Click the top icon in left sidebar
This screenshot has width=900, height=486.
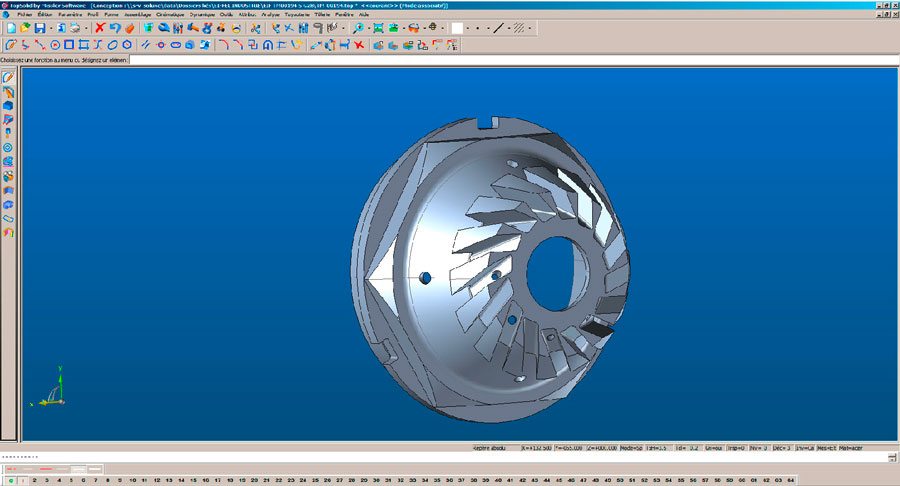click(x=8, y=77)
